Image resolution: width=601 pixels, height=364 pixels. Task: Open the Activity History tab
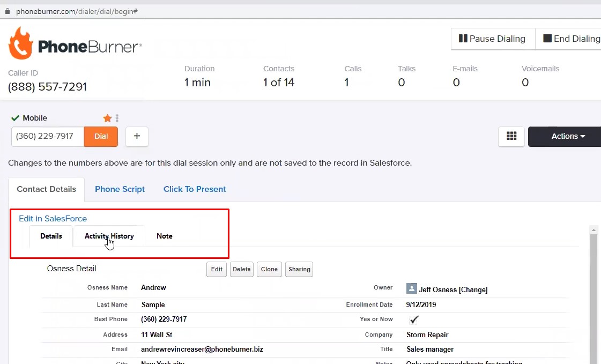(x=109, y=236)
